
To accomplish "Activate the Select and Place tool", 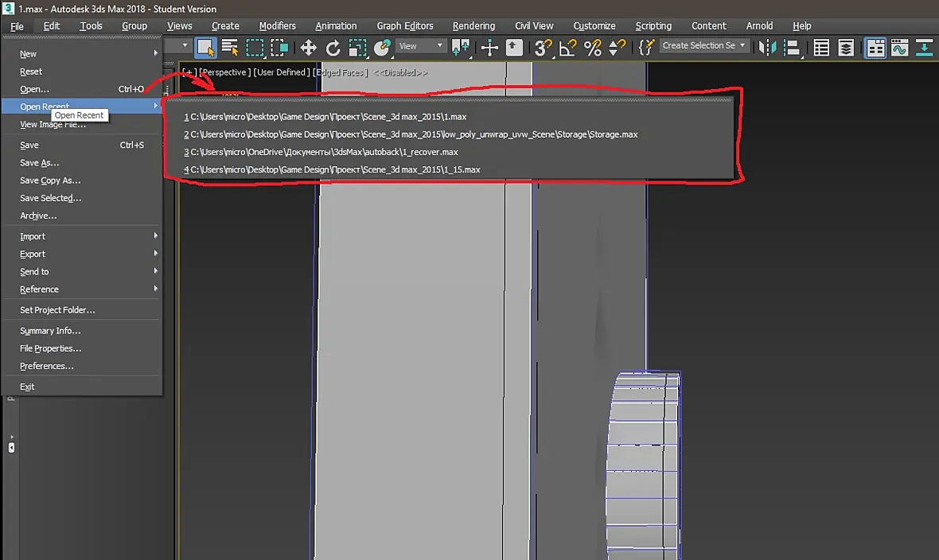I will (382, 47).
